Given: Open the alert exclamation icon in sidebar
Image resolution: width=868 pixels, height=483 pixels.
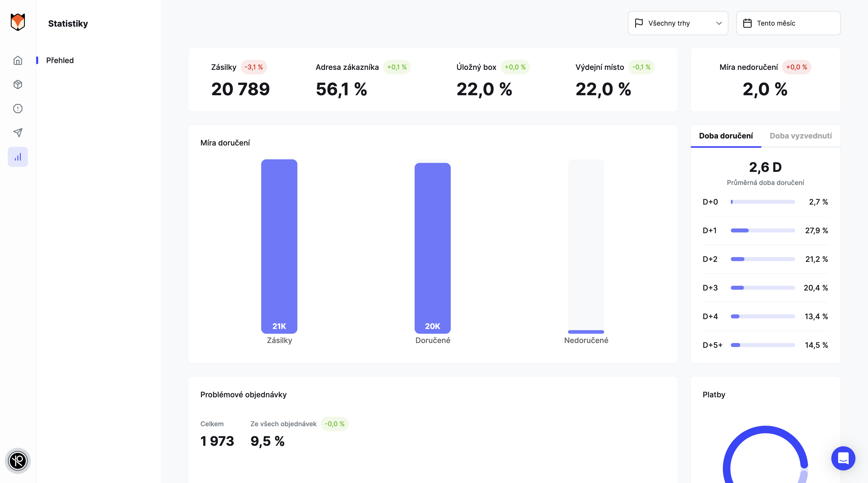Looking at the screenshot, I should tap(18, 109).
